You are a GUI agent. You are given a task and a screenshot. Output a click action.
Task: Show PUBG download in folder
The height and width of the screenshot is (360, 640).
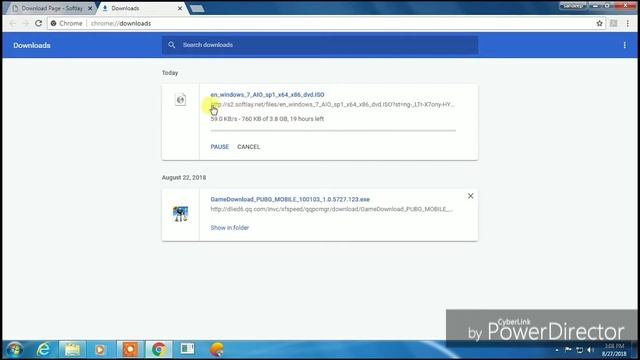coord(229,228)
